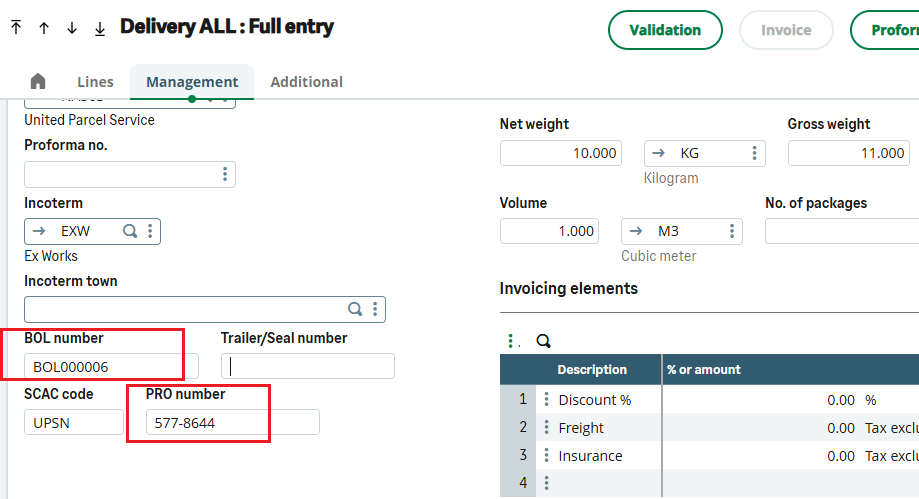Click the Net weight input field
Image resolution: width=919 pixels, height=499 pixels.
pyautogui.click(x=560, y=153)
